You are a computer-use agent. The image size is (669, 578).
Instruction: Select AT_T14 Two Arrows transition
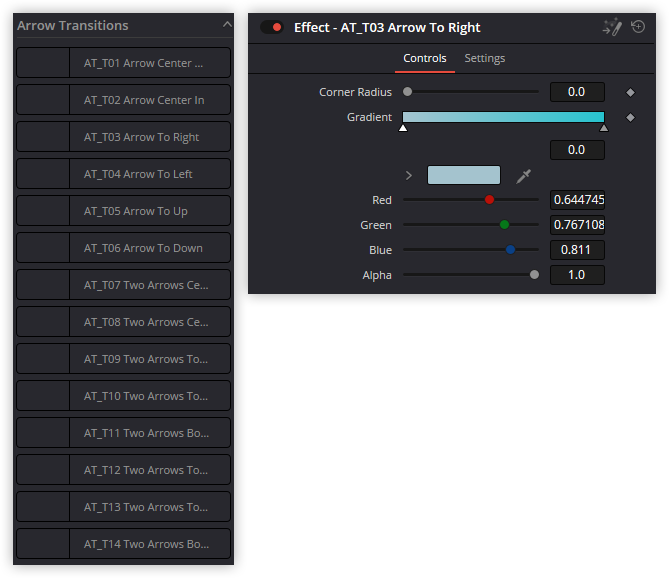(x=124, y=544)
